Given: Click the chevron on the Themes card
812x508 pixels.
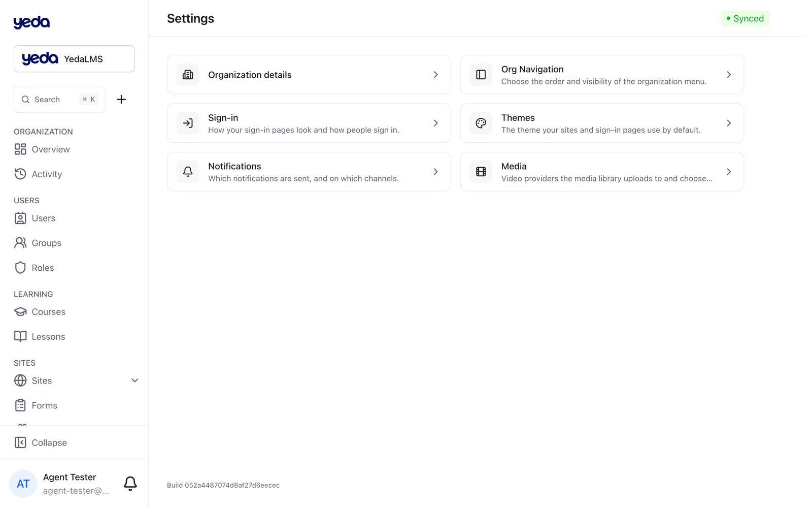Looking at the screenshot, I should [x=729, y=123].
